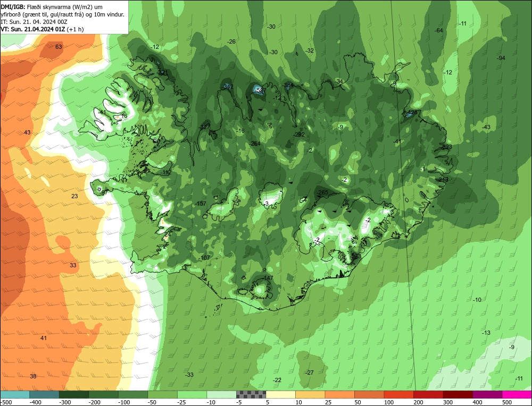Click the -64 value in the upper right
Screen dimensions: 532x406
(439, 30)
